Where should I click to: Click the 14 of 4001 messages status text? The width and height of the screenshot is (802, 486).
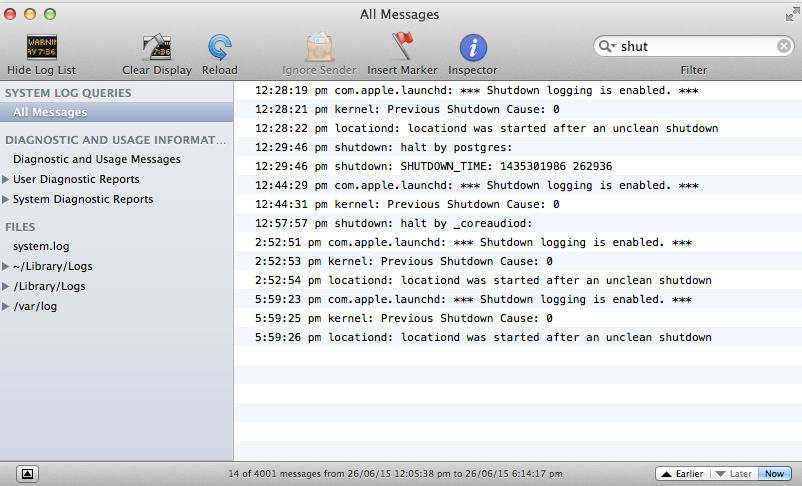pyautogui.click(x=395, y=474)
